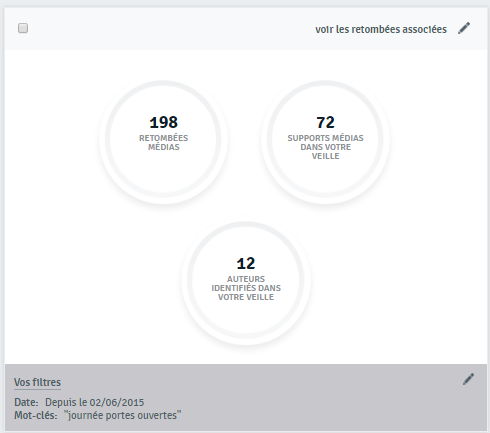
Task: Click the number 12 in bottom circle
Action: 246,264
